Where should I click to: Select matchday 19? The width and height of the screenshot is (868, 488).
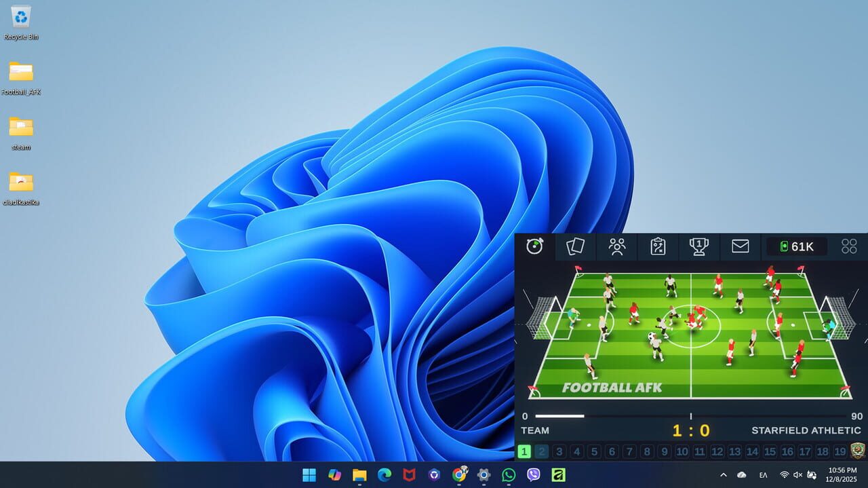click(x=840, y=451)
